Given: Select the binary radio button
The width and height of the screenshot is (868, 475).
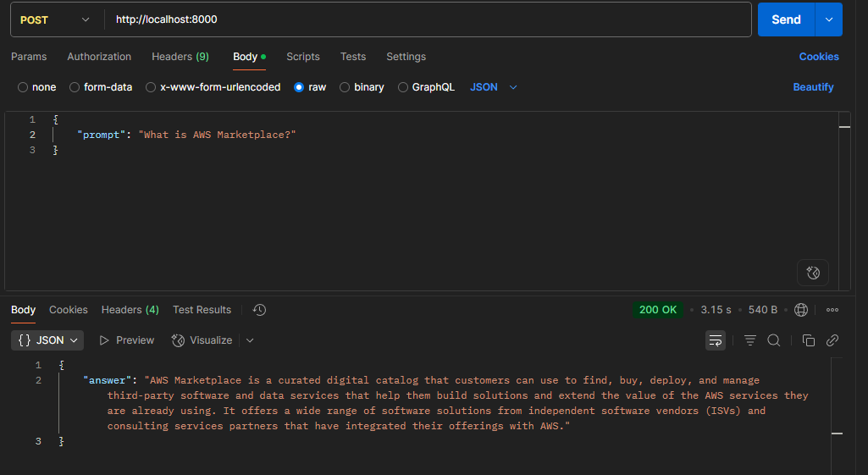Looking at the screenshot, I should click(x=345, y=87).
